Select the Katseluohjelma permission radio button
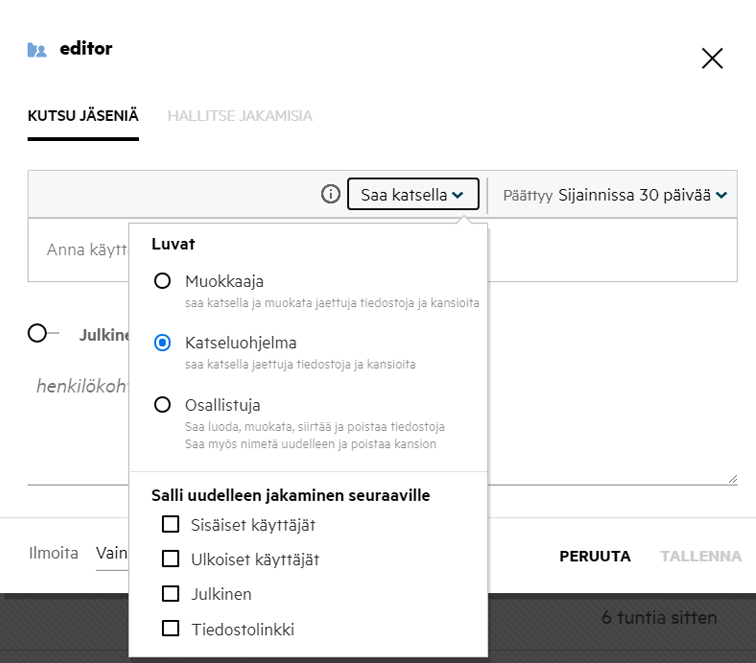 coord(162,343)
